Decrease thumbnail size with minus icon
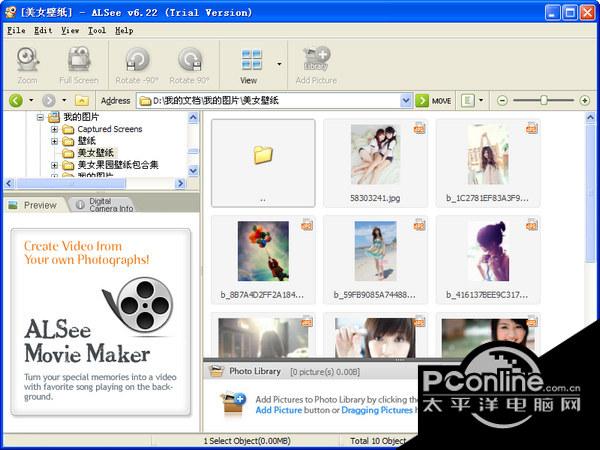The width and height of the screenshot is (600, 450). pyautogui.click(x=502, y=101)
